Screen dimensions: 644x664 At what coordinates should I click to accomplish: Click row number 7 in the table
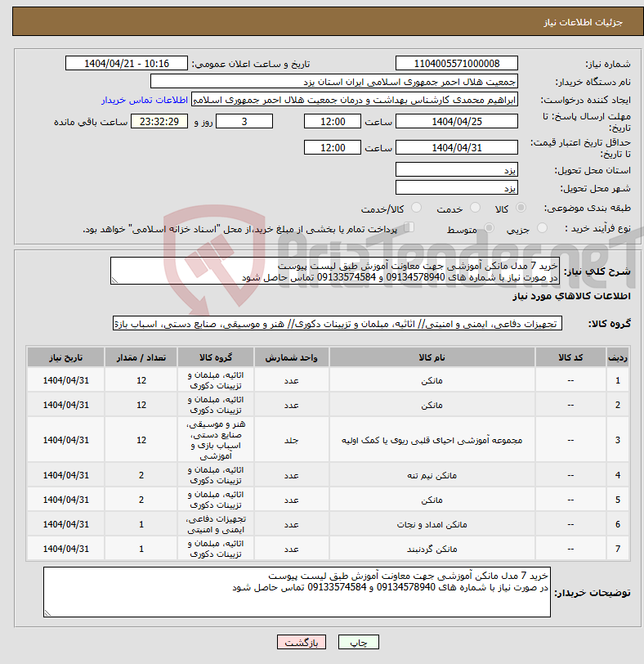click(x=617, y=549)
